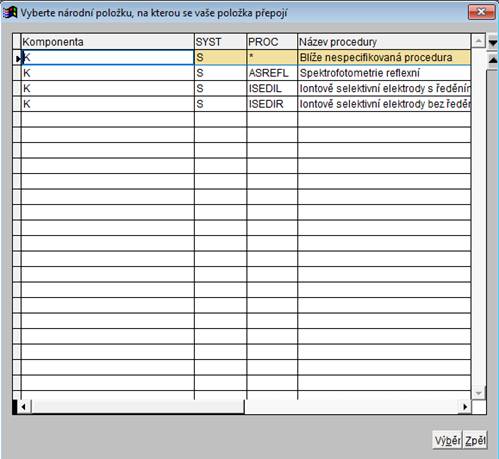Click the horizontal scrollbar left arrow
Screen dimensions: 499x459
pos(23,407)
